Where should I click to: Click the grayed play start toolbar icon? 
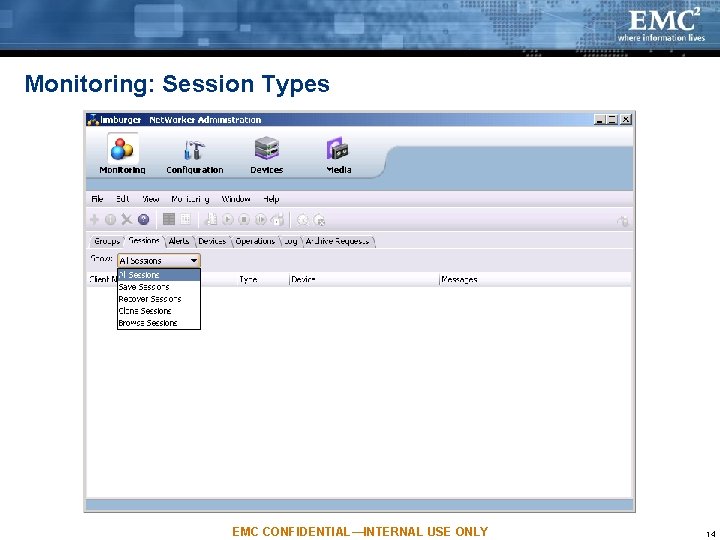tap(228, 220)
